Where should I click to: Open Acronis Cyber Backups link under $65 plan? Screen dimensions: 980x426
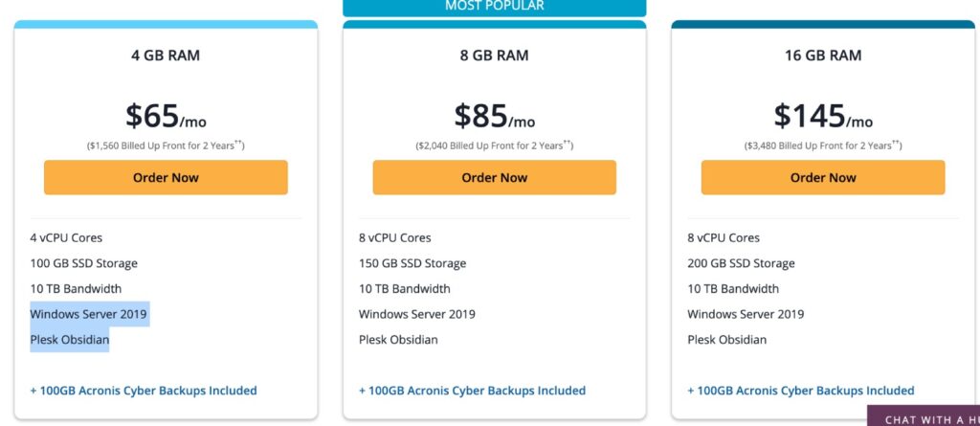point(144,391)
